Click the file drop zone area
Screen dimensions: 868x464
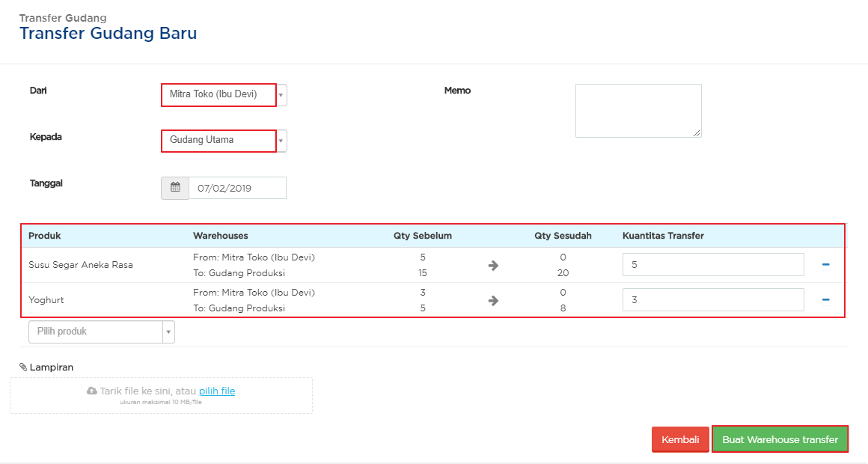point(161,395)
